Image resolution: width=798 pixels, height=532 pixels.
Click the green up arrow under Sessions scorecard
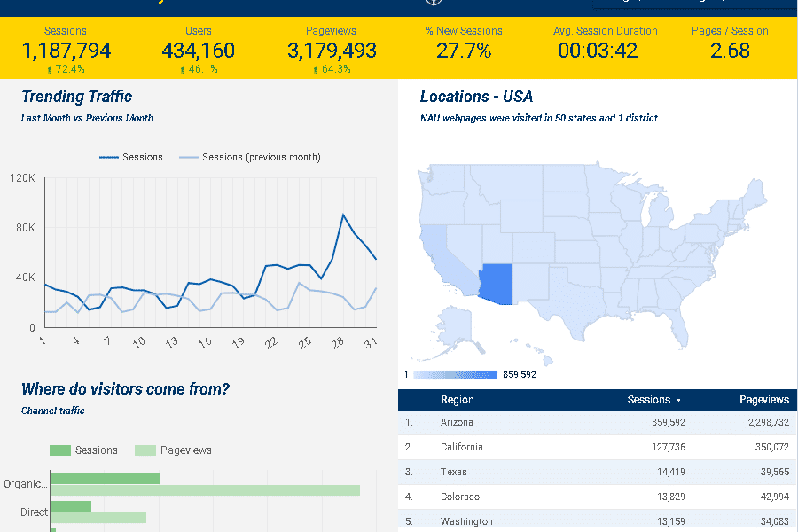[x=50, y=69]
